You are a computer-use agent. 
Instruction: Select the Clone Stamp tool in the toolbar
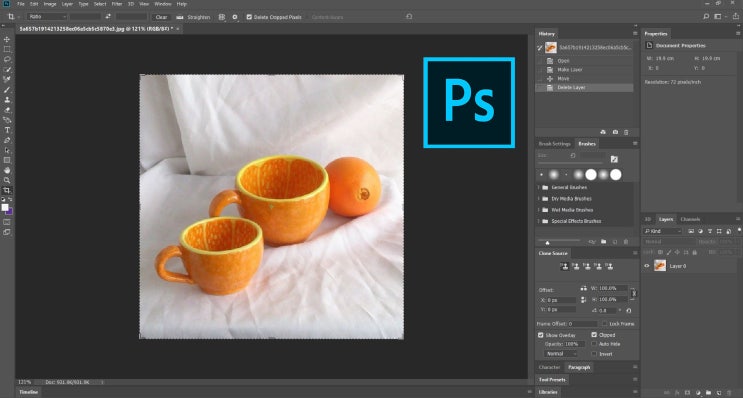point(7,100)
